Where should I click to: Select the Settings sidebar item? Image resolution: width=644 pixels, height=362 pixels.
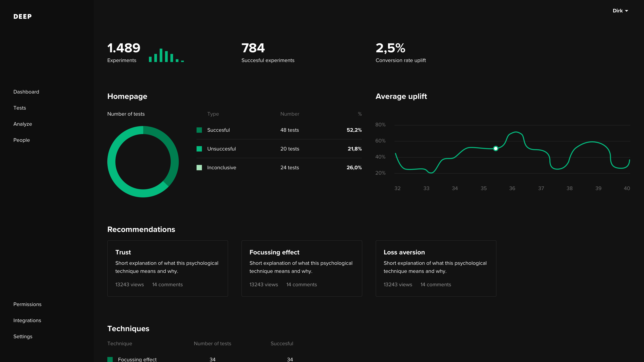(x=23, y=337)
